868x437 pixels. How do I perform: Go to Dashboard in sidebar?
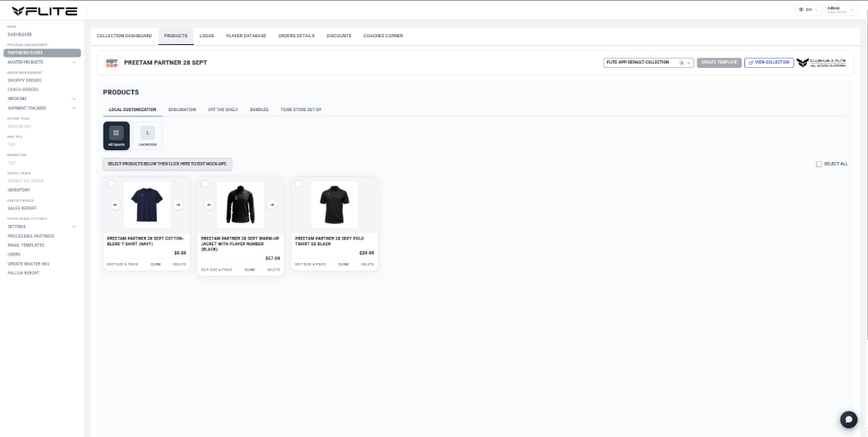pos(20,34)
